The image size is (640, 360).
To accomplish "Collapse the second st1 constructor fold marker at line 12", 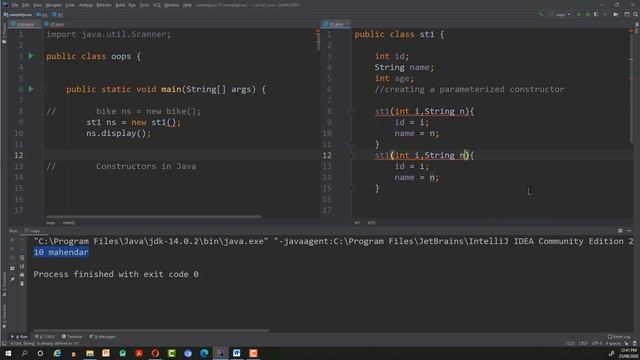I will point(351,155).
